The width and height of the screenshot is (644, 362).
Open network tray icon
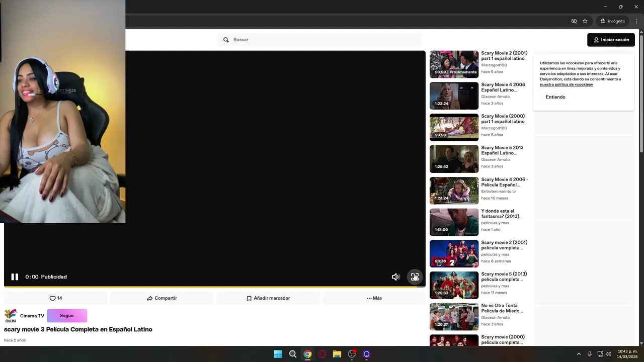[x=600, y=354]
